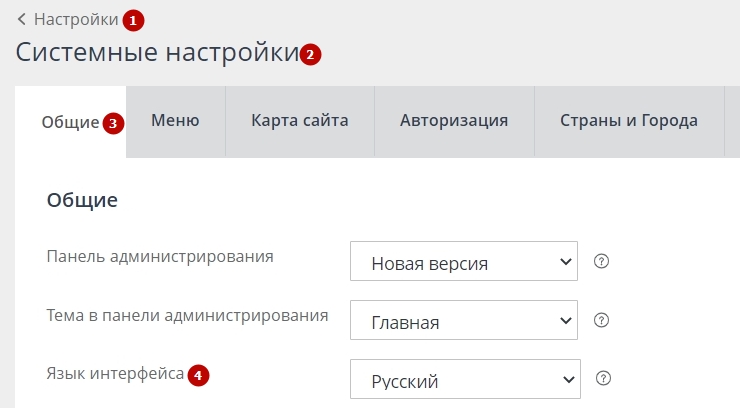Image resolution: width=740 pixels, height=408 pixels.
Task: Open the Карта сайта tab
Action: [x=300, y=121]
